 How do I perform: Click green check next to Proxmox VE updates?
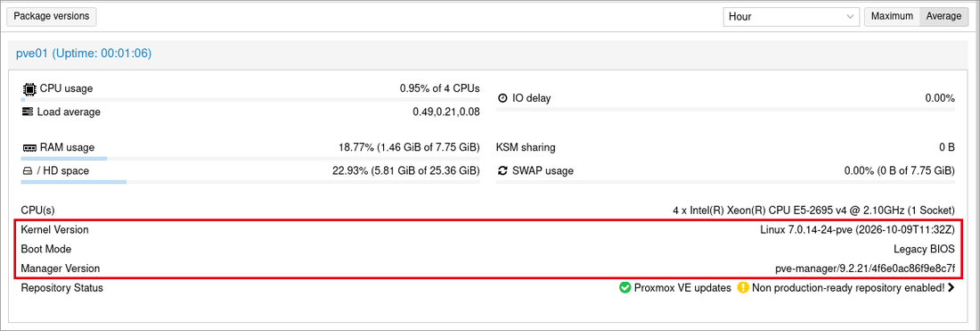[x=625, y=288]
